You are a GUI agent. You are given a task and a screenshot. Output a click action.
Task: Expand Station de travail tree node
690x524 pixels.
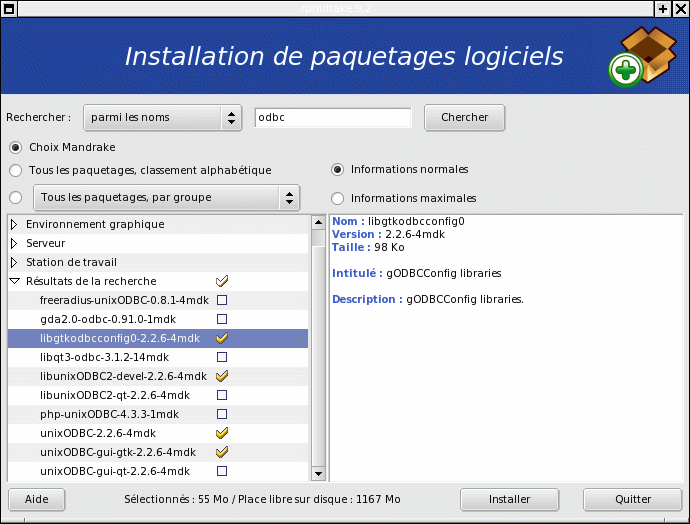tap(14, 262)
